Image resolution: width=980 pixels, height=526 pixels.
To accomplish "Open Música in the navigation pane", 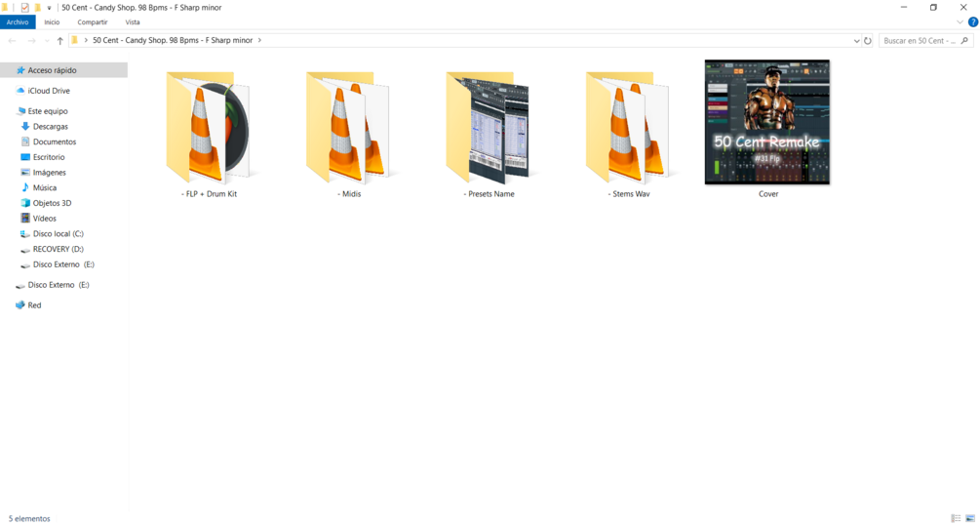I will tap(45, 187).
